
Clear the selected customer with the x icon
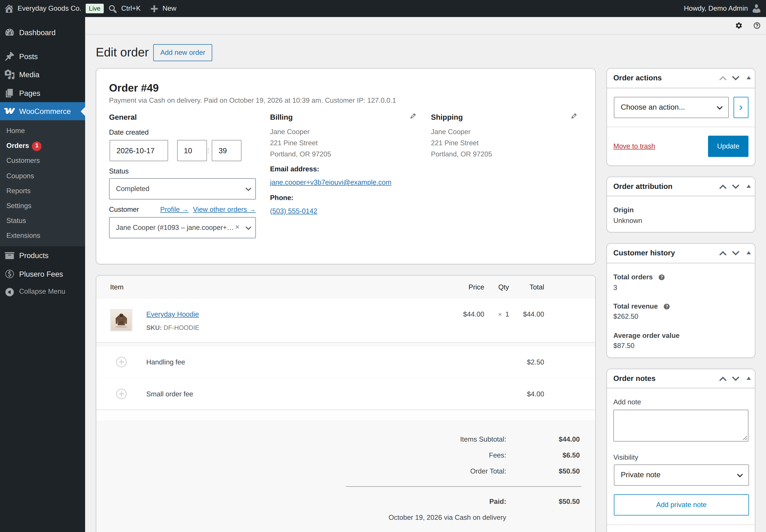[x=237, y=227]
